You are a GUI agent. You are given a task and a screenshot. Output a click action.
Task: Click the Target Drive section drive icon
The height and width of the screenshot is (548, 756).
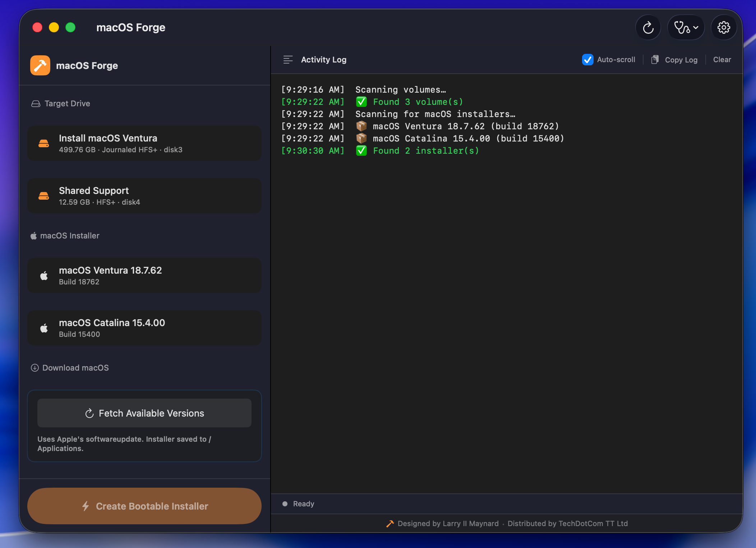(36, 104)
